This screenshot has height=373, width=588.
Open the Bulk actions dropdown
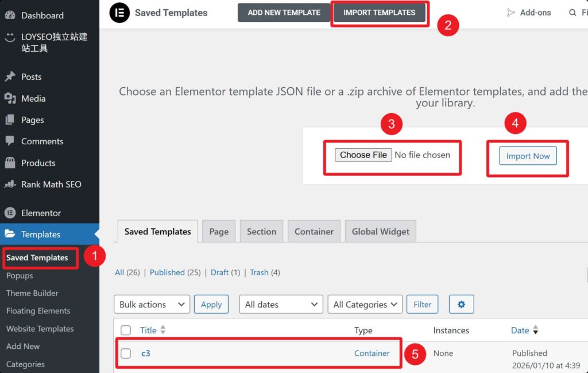(152, 305)
